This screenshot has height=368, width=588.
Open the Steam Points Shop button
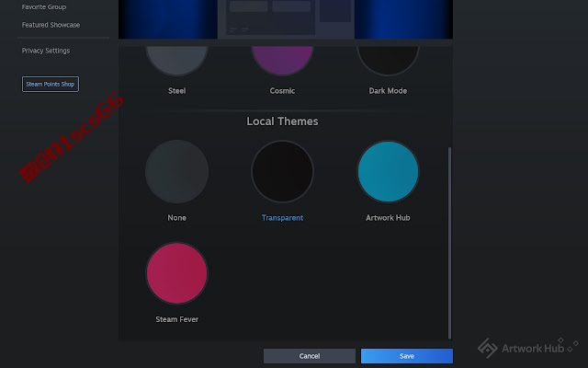pyautogui.click(x=51, y=84)
